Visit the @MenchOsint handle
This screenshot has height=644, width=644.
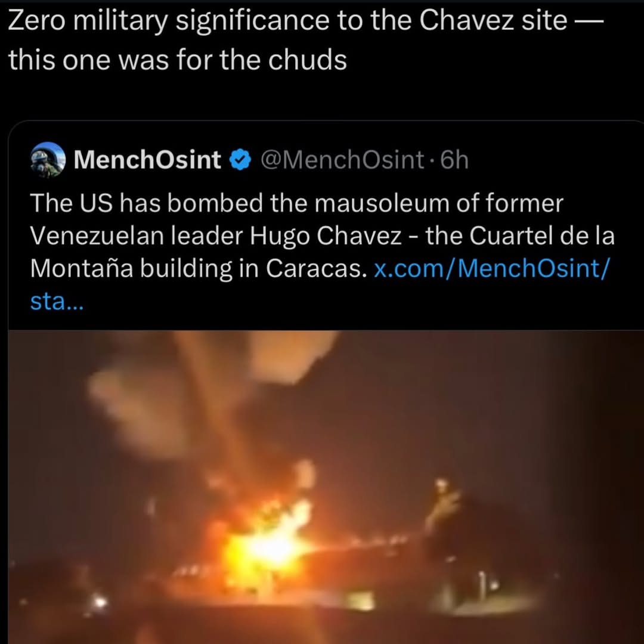pos(342,160)
